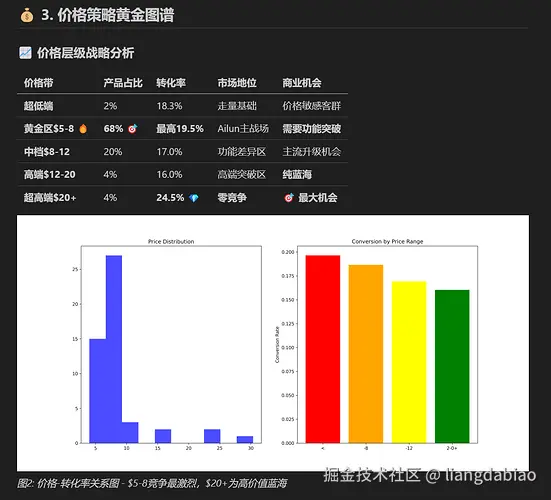This screenshot has height=500, width=551.
Task: Click the 市场地位 column header
Action: click(237, 83)
